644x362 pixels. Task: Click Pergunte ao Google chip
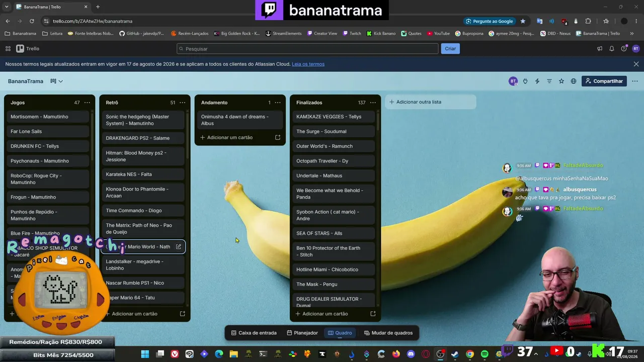point(490,21)
